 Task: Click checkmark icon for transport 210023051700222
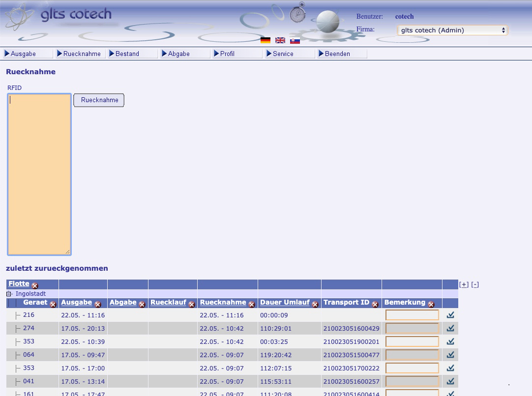click(450, 368)
